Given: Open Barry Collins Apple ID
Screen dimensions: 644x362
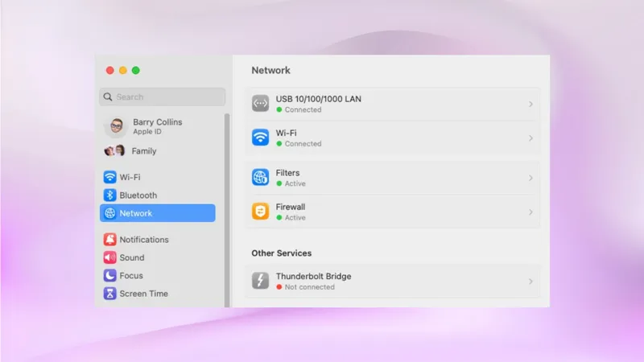Looking at the screenshot, I should [157, 126].
